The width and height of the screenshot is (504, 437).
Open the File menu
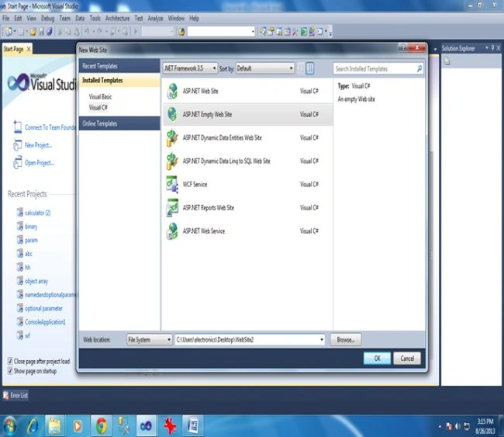(6, 19)
